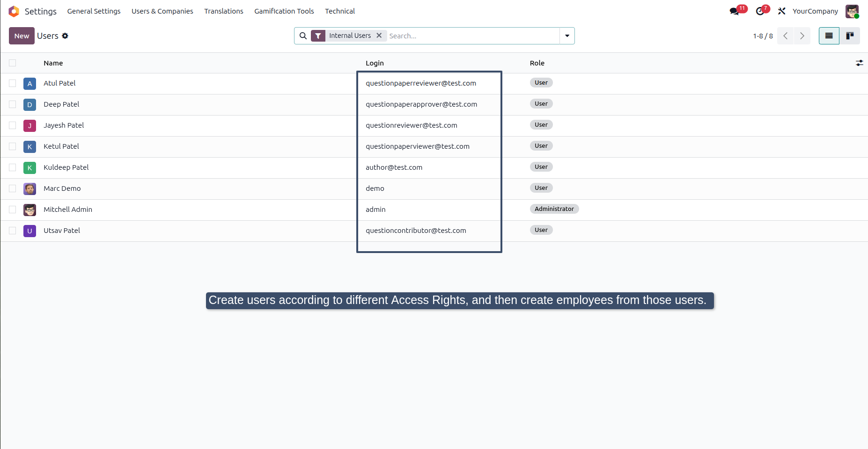Open the Ketul Patel user record
The width and height of the screenshot is (868, 449).
coord(61,146)
